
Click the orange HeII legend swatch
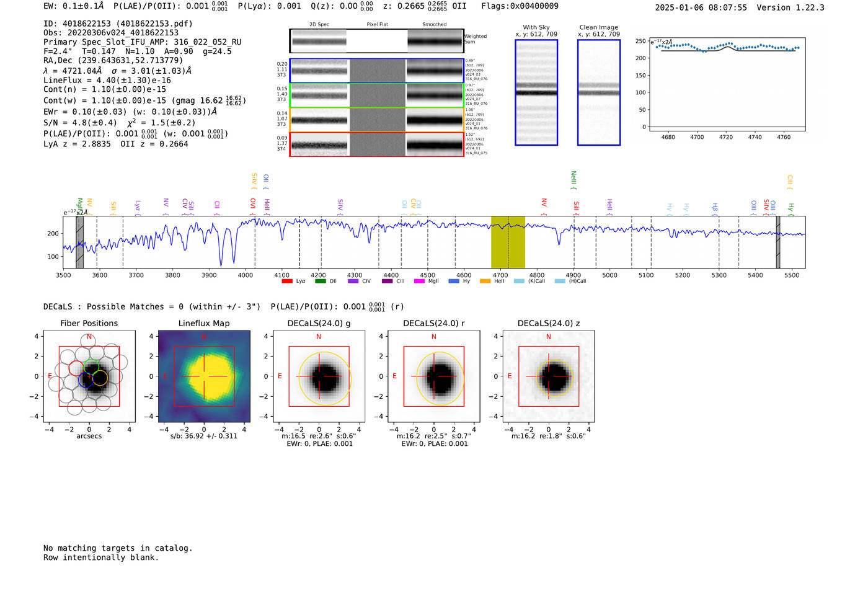[x=485, y=281]
